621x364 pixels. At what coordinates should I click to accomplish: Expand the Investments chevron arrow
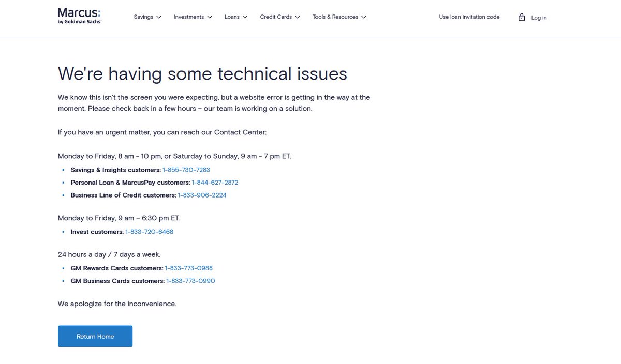click(x=210, y=17)
